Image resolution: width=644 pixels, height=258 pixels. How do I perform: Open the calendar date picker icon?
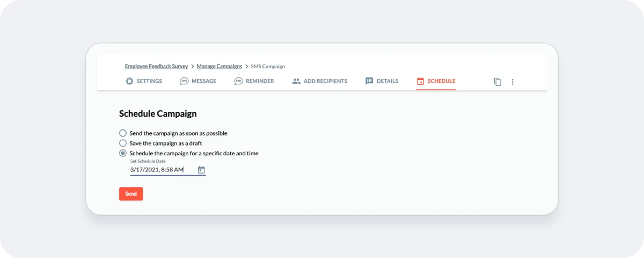201,170
